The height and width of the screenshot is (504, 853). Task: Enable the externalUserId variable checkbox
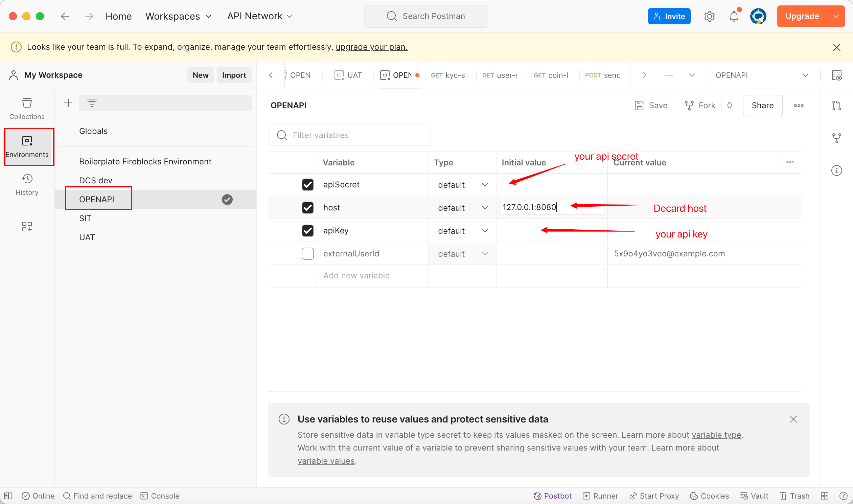point(308,254)
